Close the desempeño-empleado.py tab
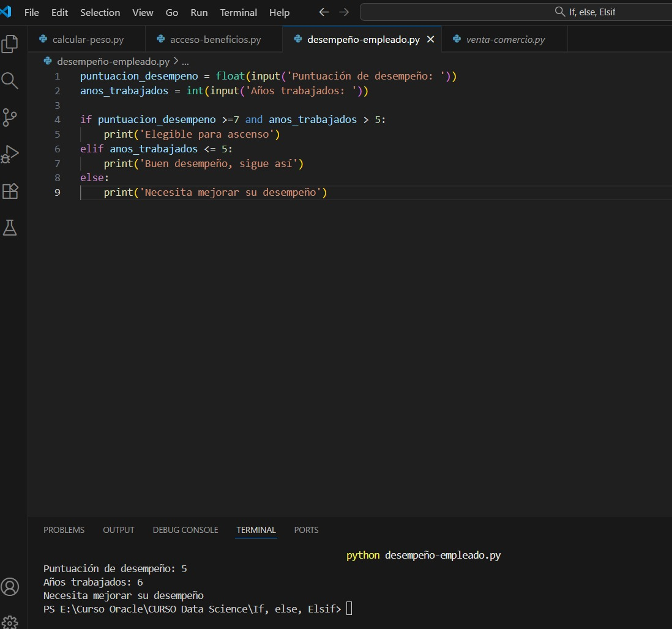The height and width of the screenshot is (629, 672). pos(430,39)
